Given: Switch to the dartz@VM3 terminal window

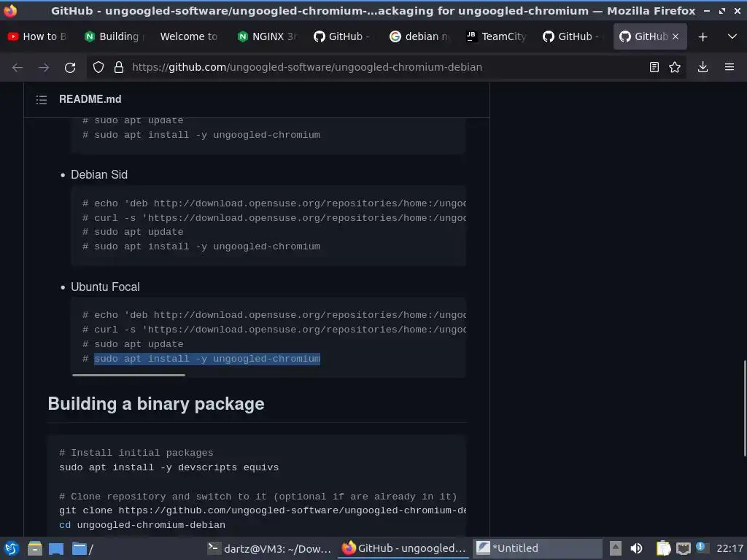Looking at the screenshot, I should [x=269, y=548].
